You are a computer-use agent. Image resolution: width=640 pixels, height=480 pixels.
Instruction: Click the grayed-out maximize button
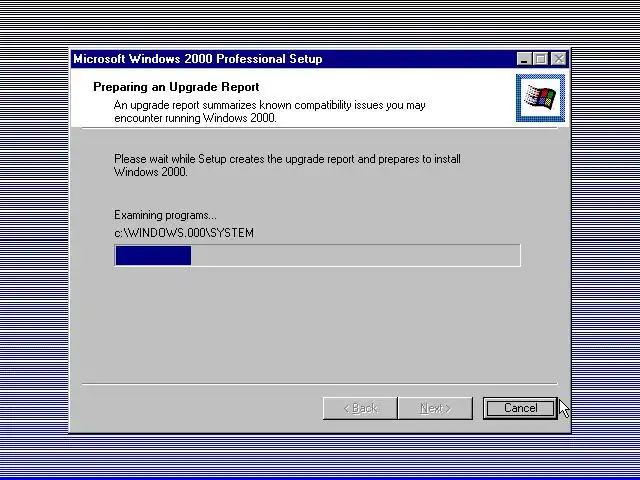[x=541, y=59]
